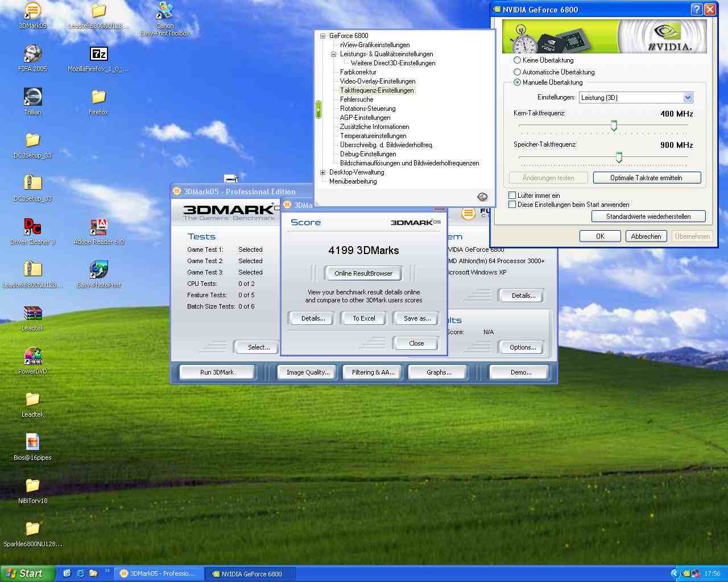Switch to NVIDIA GeForce 6800 taskbar button
This screenshot has width=728, height=582.
tap(250, 573)
